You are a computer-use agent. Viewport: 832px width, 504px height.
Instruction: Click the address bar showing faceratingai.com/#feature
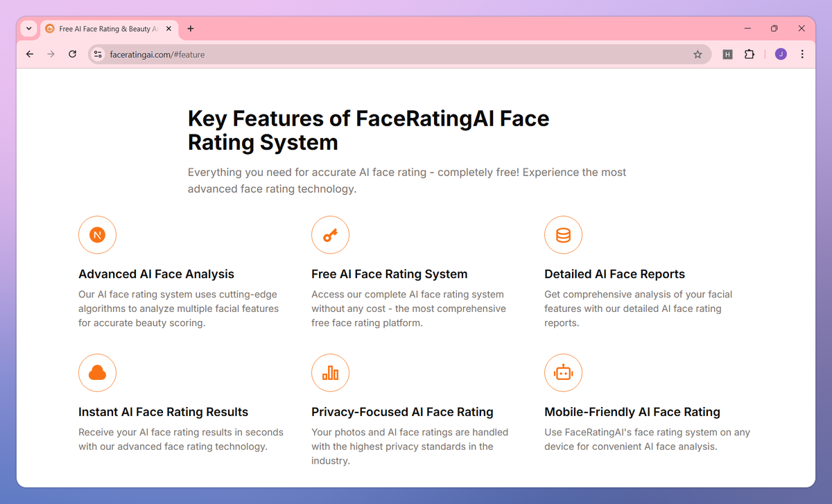click(399, 54)
